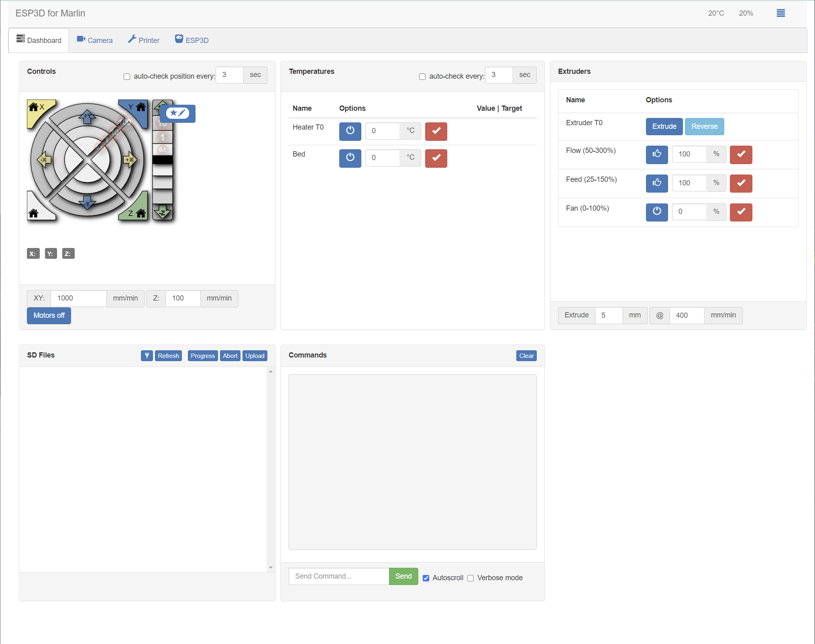
Task: Click the home all axes icon
Action: [x=34, y=213]
